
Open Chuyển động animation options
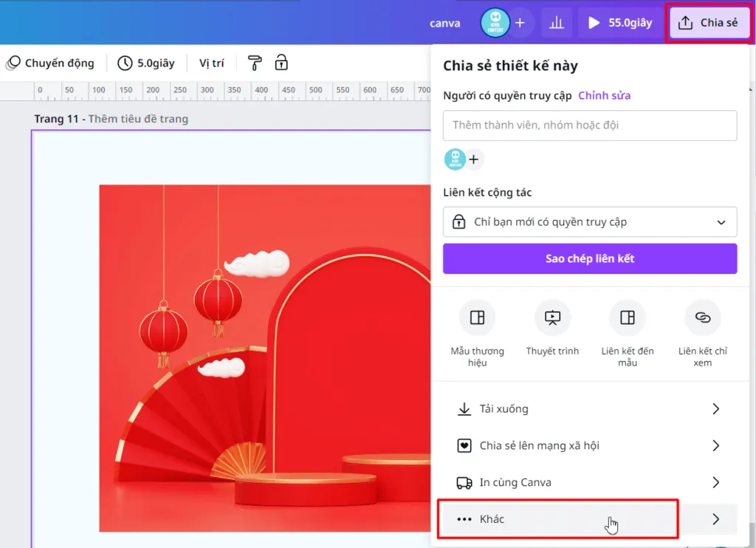coord(50,63)
